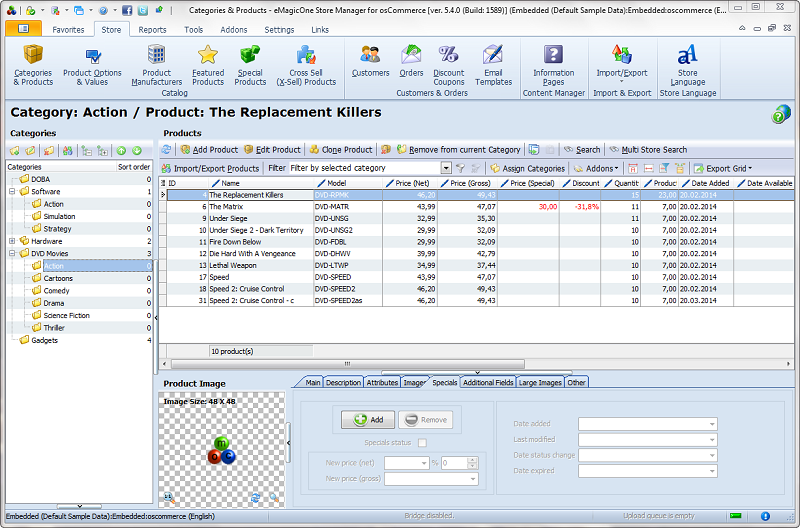This screenshot has width=800, height=528.
Task: Switch to the Attributes product tab
Action: click(382, 383)
